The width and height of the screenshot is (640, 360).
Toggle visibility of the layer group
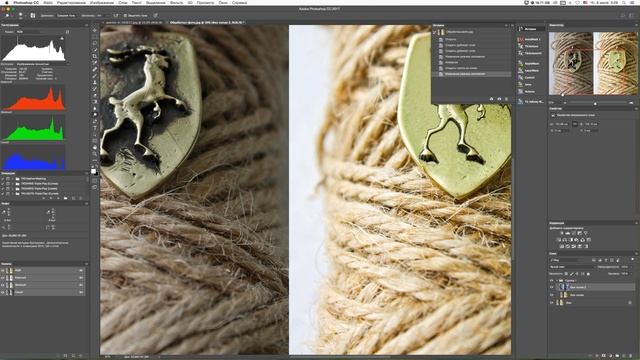point(551,281)
